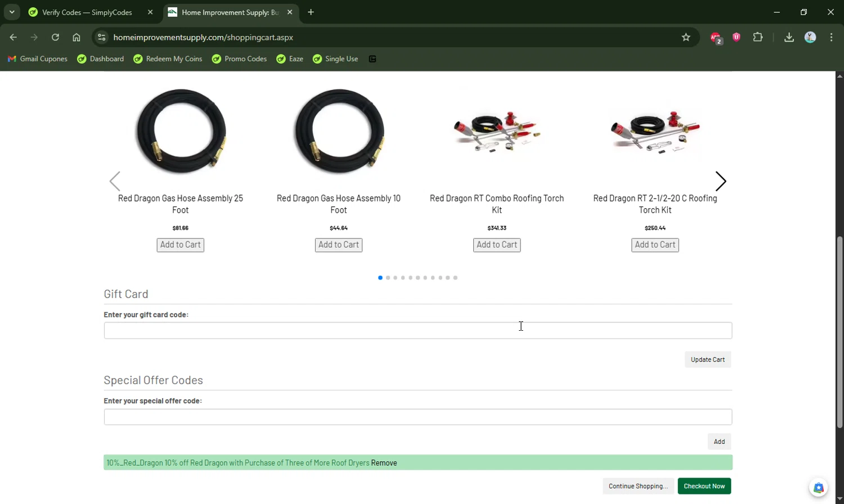This screenshot has width=844, height=504.
Task: Click Checkout Now button
Action: coord(704,486)
